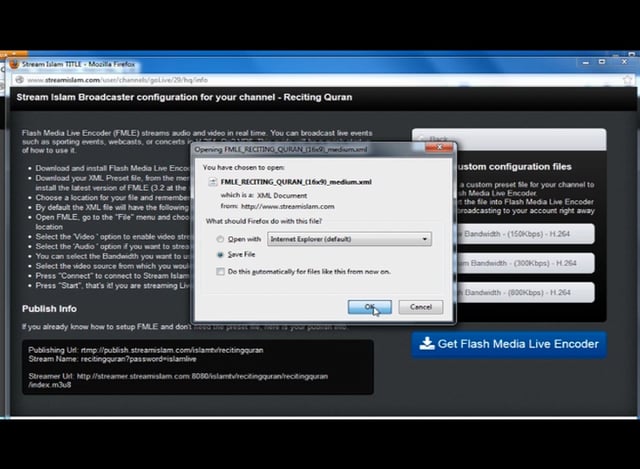Image resolution: width=640 pixels, height=469 pixels.
Task: Click the Press "Start" instruction bullet
Action: 112,286
